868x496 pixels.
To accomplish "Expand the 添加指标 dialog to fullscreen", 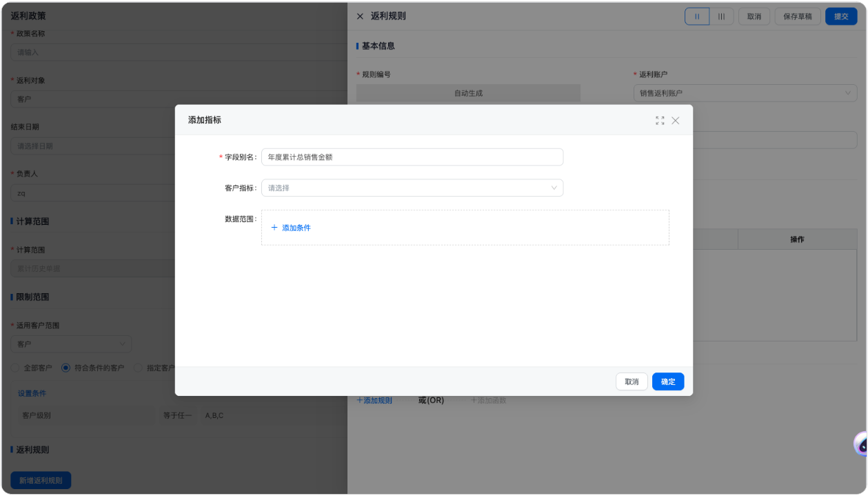I will click(660, 120).
